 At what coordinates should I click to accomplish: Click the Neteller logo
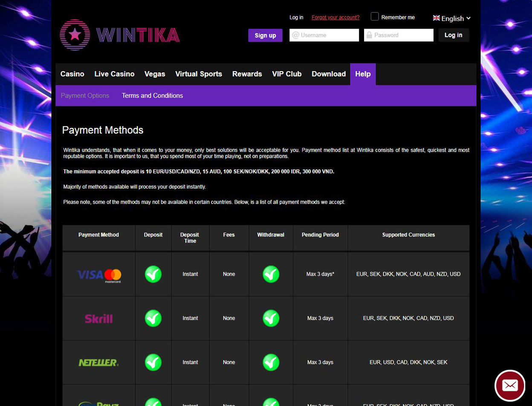(x=99, y=362)
